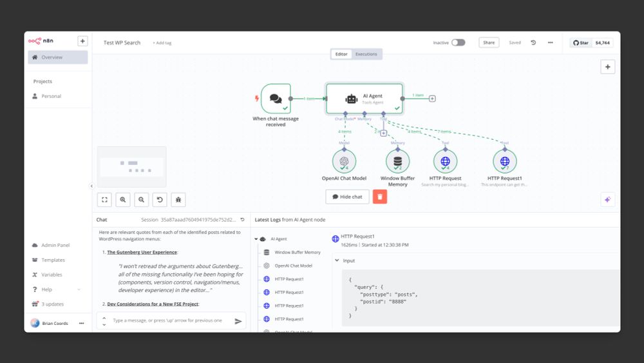Switch to the Editor tab

[x=341, y=54]
